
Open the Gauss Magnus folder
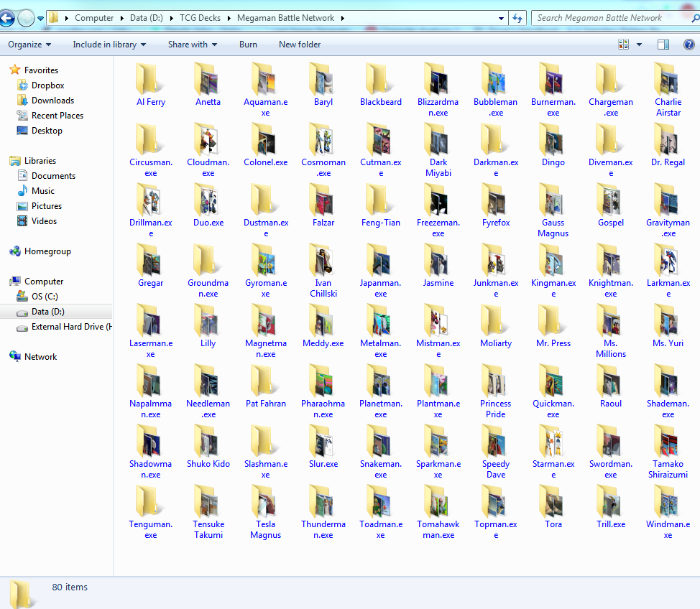553,210
